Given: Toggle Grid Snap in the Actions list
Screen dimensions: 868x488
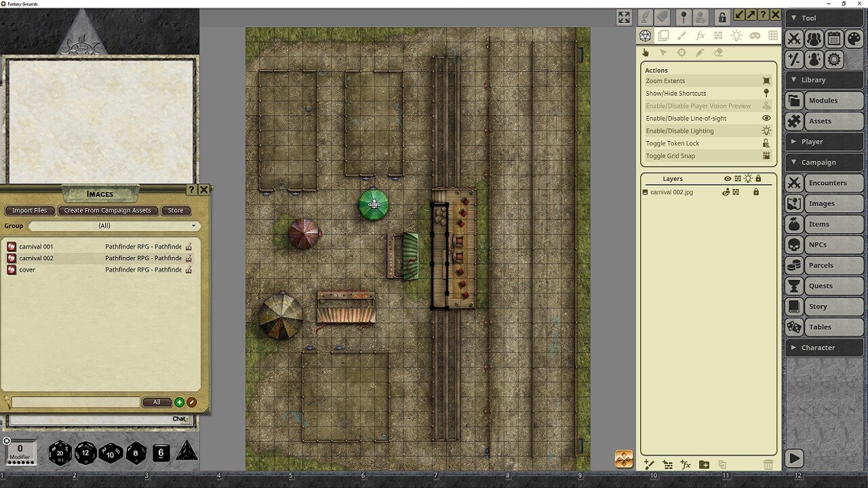Looking at the screenshot, I should tap(692, 156).
